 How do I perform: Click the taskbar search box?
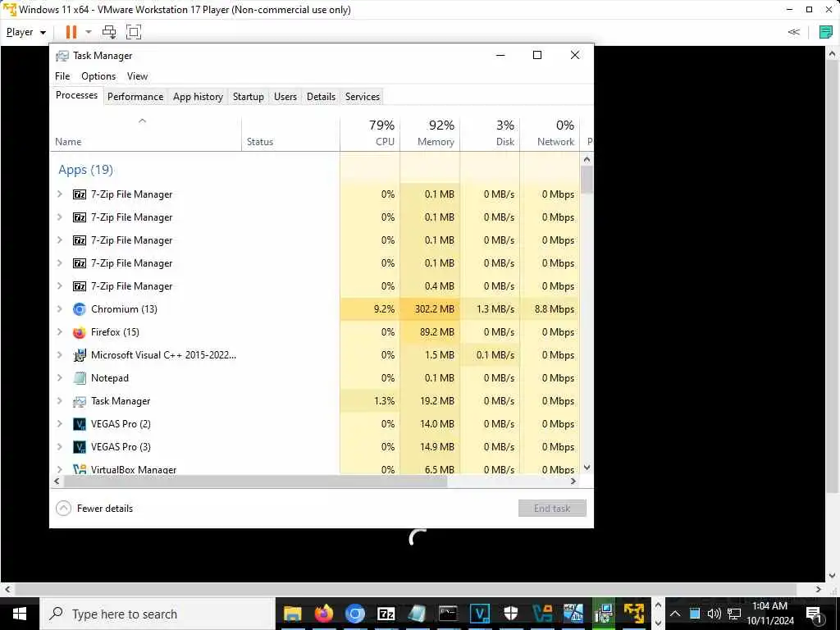click(x=157, y=614)
